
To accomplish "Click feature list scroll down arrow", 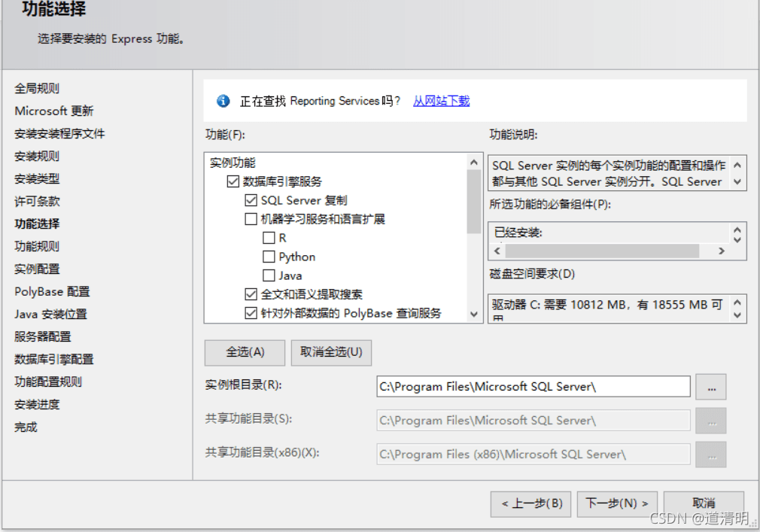I will [x=474, y=314].
